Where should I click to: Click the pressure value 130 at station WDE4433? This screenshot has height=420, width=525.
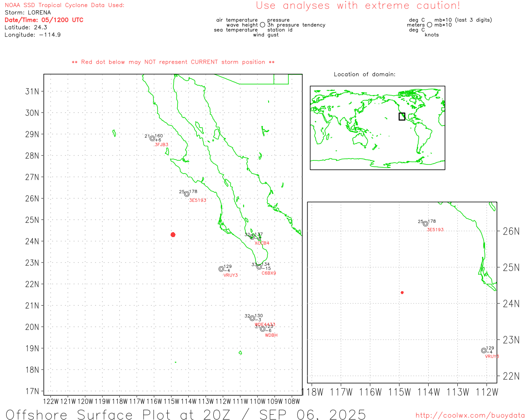tap(259, 316)
